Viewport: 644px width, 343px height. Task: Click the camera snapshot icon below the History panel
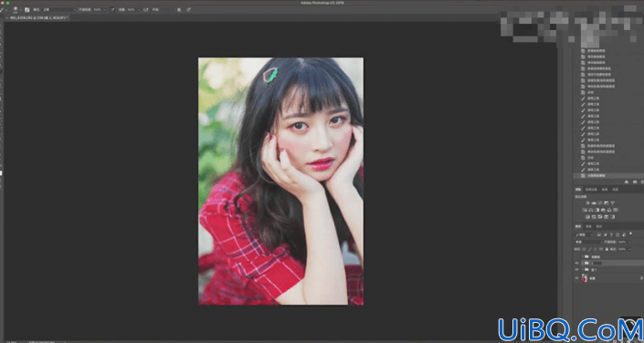pyautogui.click(x=635, y=182)
